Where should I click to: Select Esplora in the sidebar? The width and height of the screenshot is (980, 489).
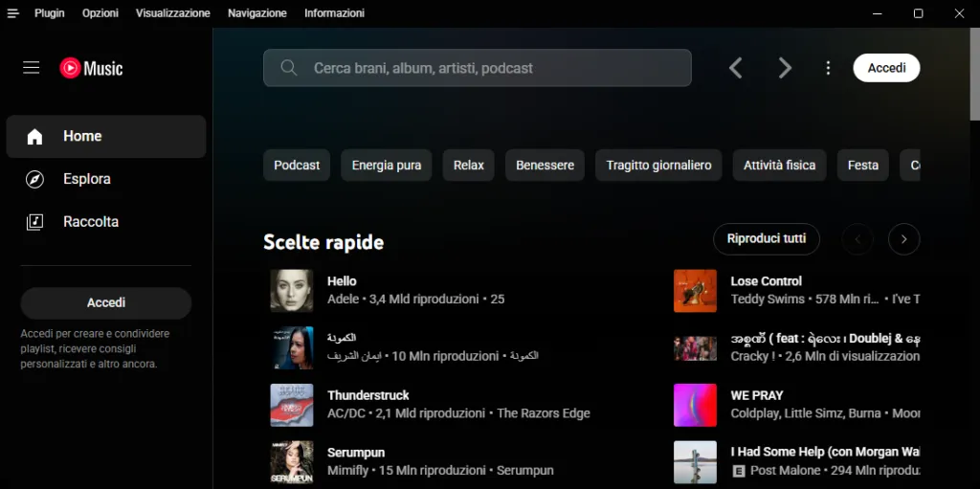(106, 180)
